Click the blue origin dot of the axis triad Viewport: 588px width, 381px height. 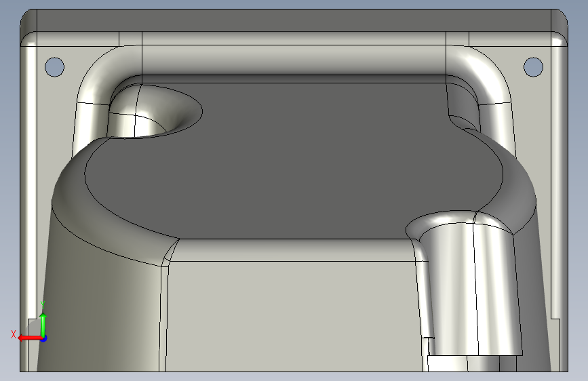click(x=43, y=338)
